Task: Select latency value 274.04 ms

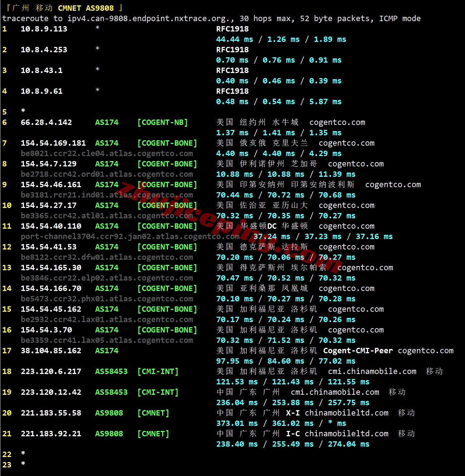Action: pyautogui.click(x=349, y=444)
